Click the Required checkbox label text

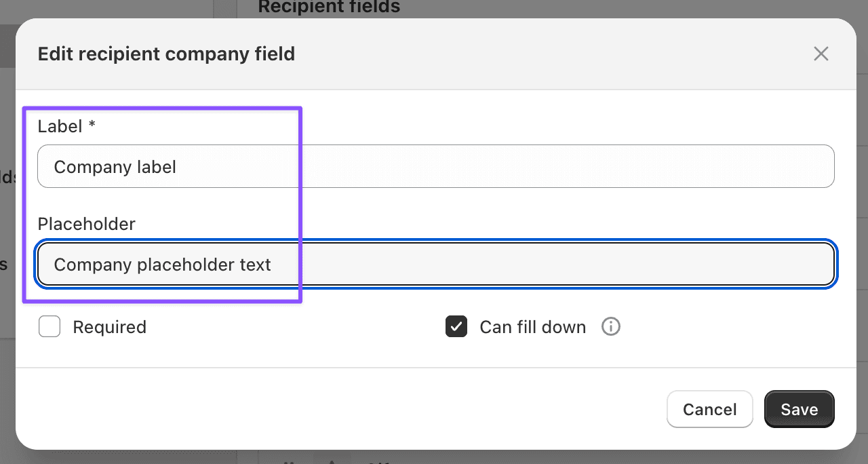coord(109,327)
